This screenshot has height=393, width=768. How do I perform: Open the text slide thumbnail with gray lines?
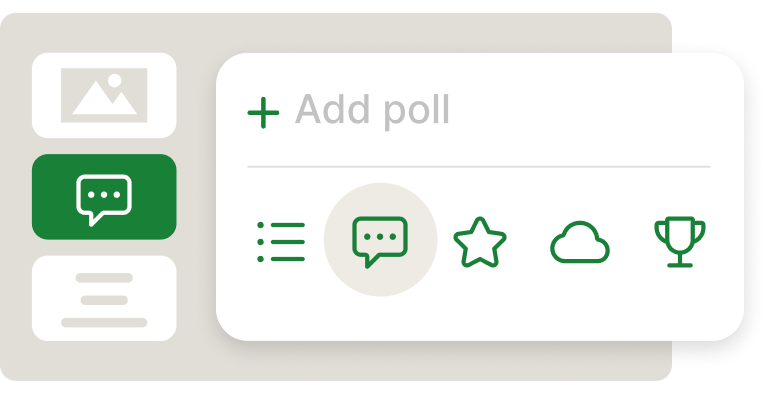pos(104,298)
